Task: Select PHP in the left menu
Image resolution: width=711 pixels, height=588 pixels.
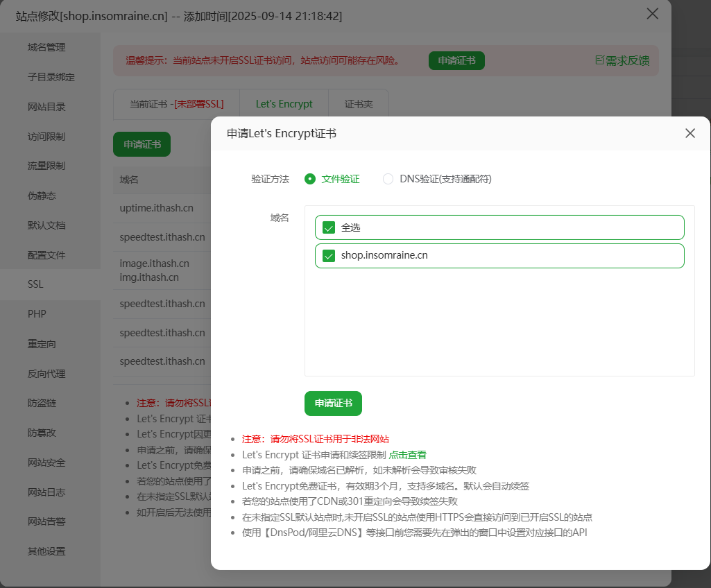Action: 37,314
